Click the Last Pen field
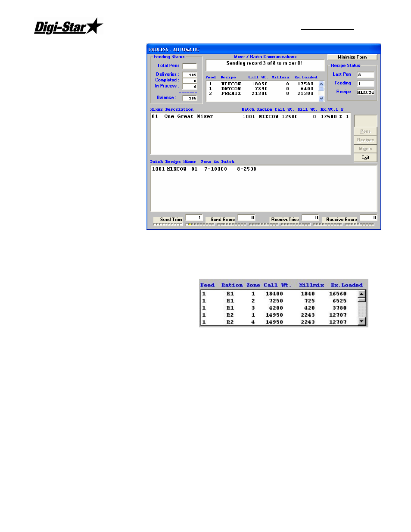This screenshot has width=411, height=532. point(365,75)
